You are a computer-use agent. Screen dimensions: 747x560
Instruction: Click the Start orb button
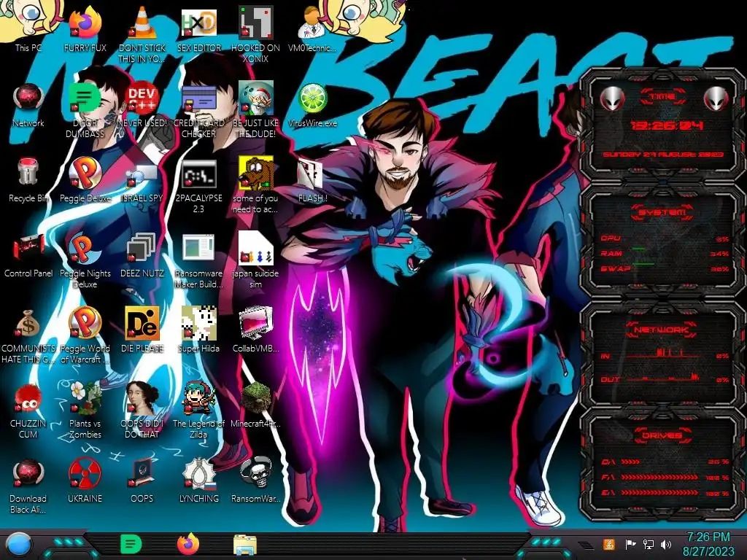(18, 545)
